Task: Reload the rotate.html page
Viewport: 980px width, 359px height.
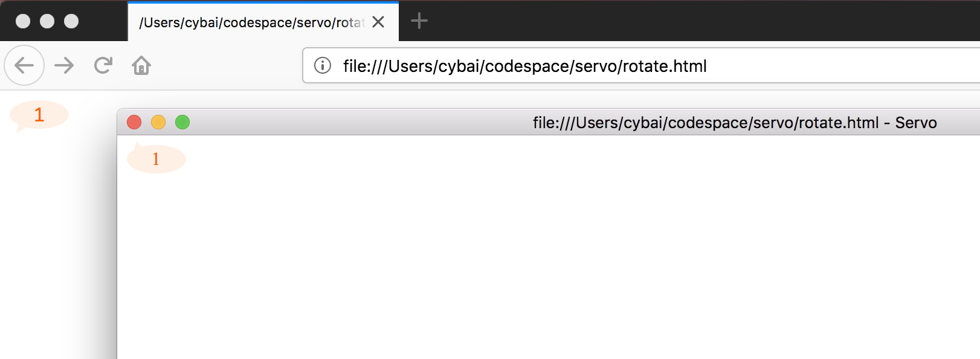Action: [x=103, y=65]
